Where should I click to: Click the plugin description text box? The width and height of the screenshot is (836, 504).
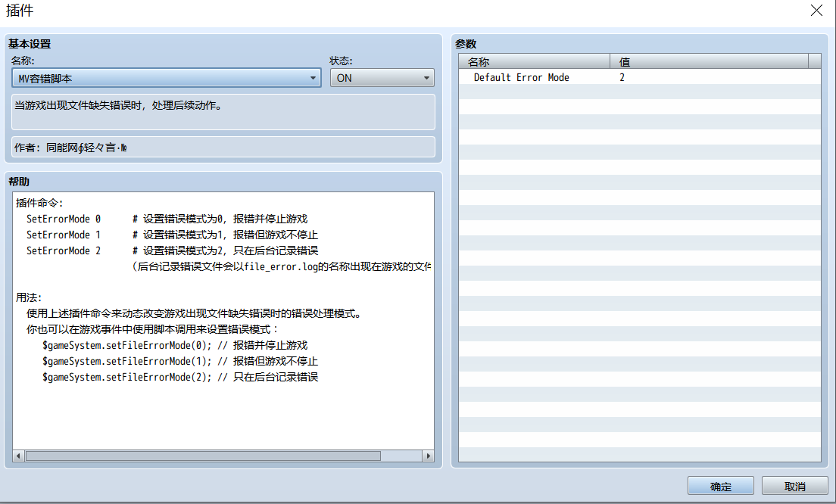tap(223, 112)
